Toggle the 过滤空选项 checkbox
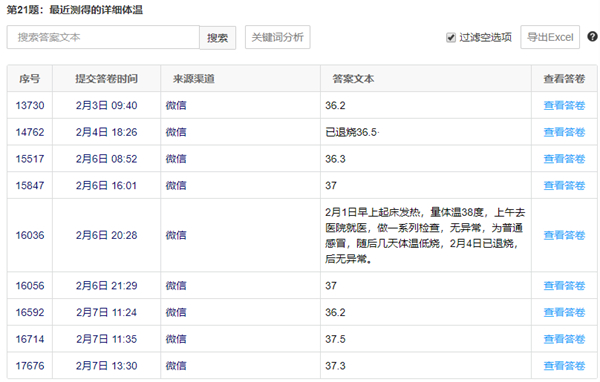Image resolution: width=600 pixels, height=382 pixels. click(451, 38)
